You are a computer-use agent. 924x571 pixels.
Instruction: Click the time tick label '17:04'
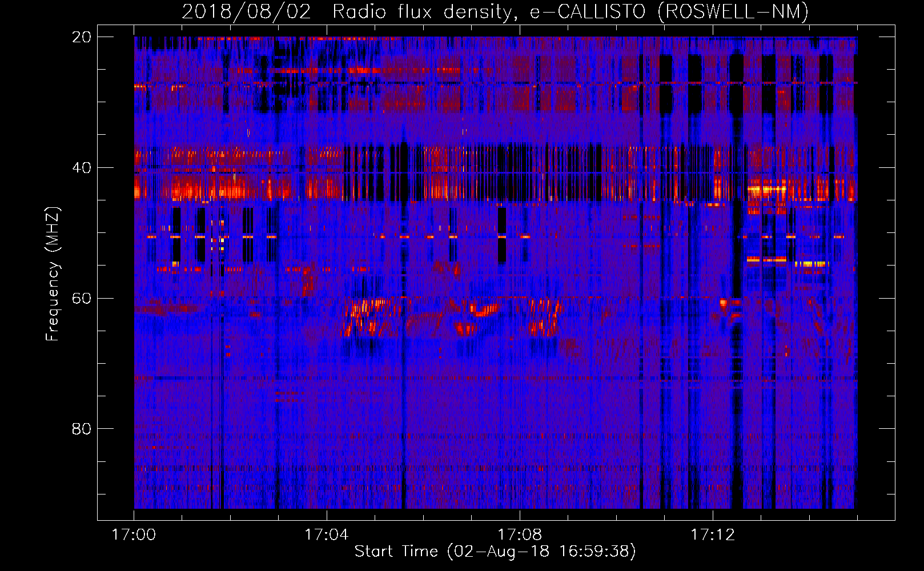coord(327,535)
